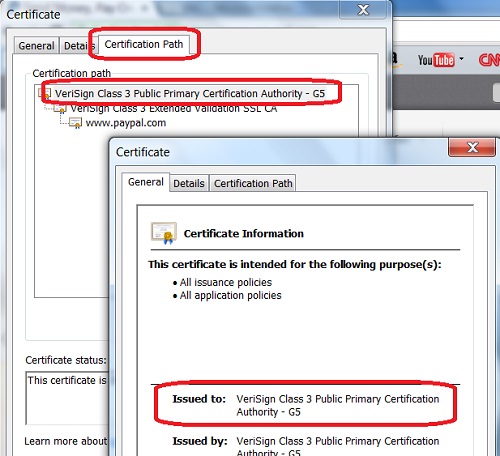
Task: Select VeriSign Class 3 Extended Validation SSL CA row
Action: [174, 108]
